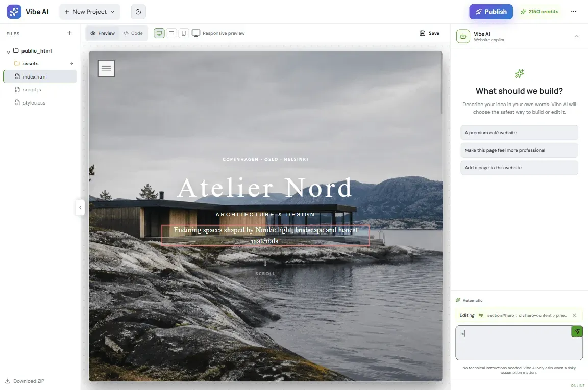Open the three-dot more options menu
The image size is (588, 390).
point(573,12)
